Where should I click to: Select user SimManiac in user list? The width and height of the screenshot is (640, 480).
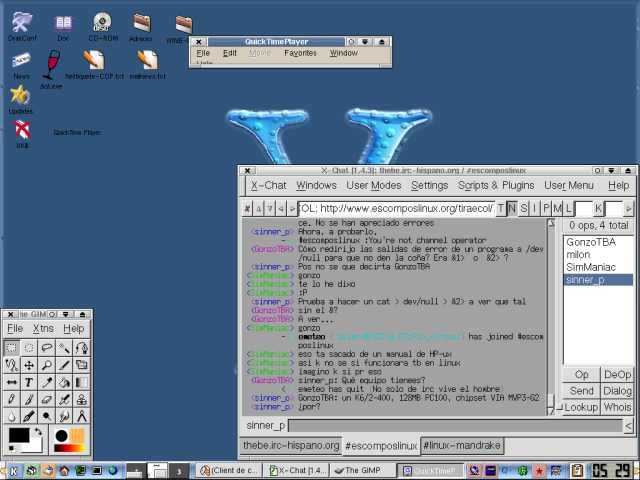tap(598, 267)
